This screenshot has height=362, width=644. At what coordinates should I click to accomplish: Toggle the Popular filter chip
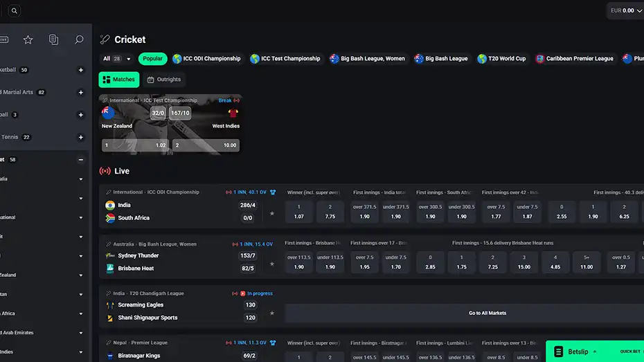pos(152,59)
